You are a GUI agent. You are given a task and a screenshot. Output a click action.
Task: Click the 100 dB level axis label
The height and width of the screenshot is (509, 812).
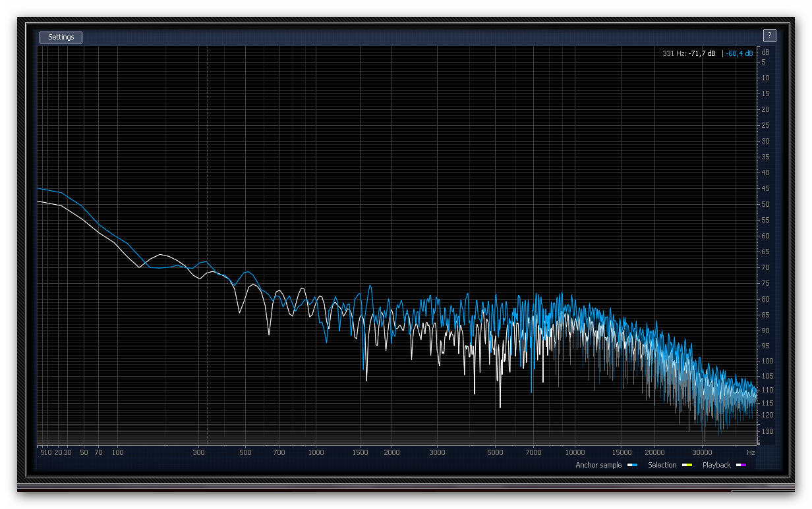(x=766, y=361)
